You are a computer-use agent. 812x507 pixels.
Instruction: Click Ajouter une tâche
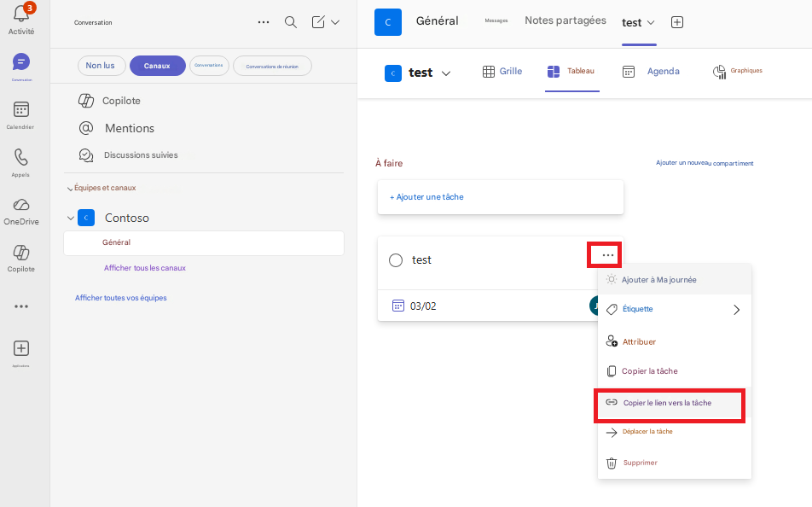pos(426,197)
